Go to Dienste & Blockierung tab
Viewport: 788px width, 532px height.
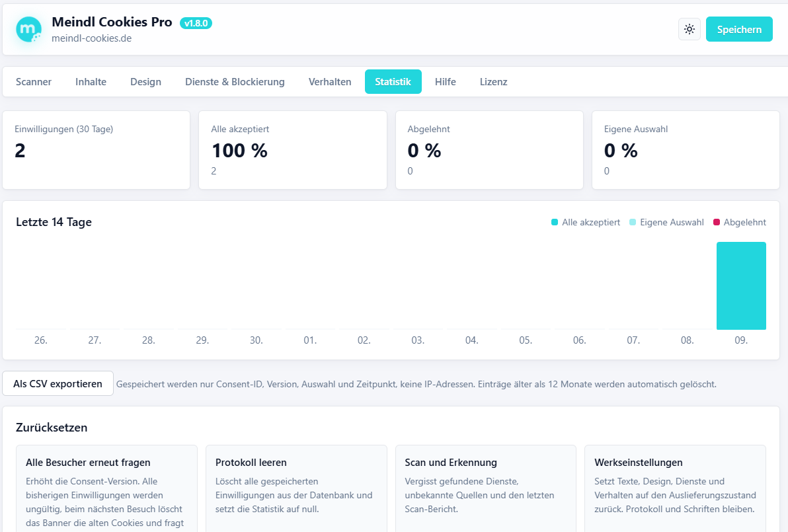tap(235, 82)
